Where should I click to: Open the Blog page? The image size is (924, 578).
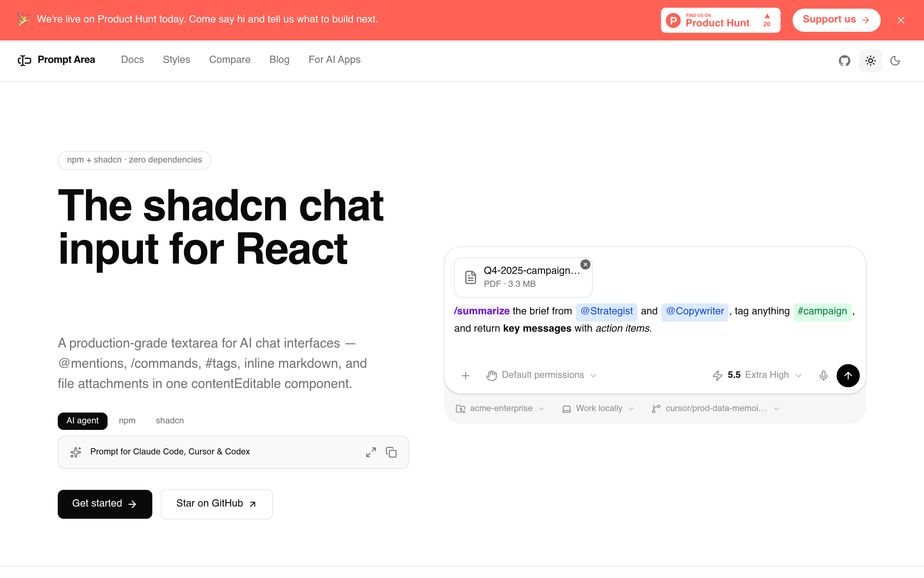pos(279,60)
